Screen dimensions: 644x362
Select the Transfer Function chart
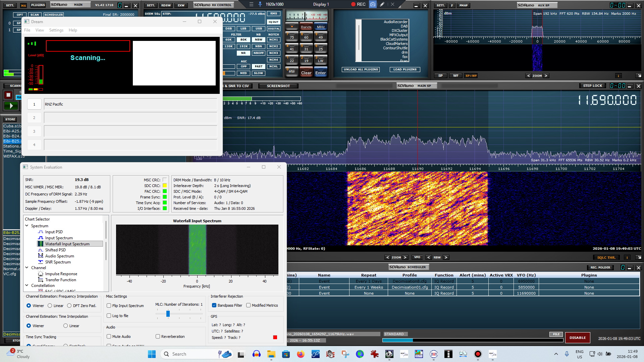pos(60,280)
